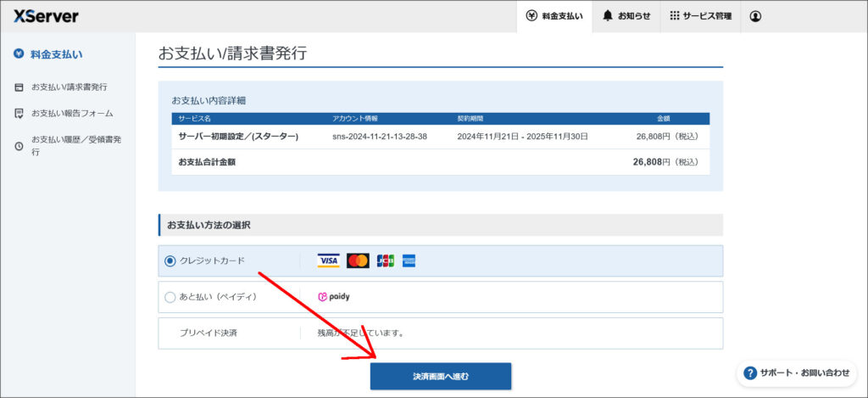Open サポート・お問い合わせ help button
868x398 pixels.
796,373
